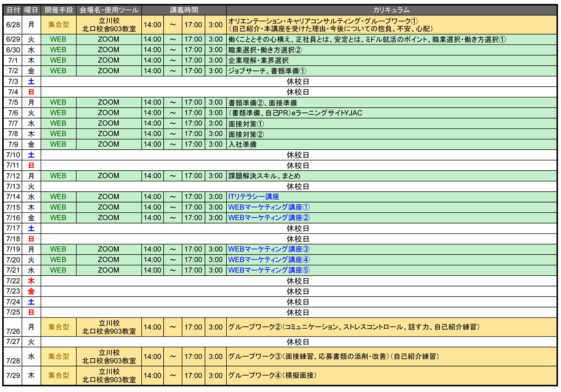Click the オリエンテーション・キャリアコンサルティング curriculum cell
The width and height of the screenshot is (561, 392).
tap(391, 25)
